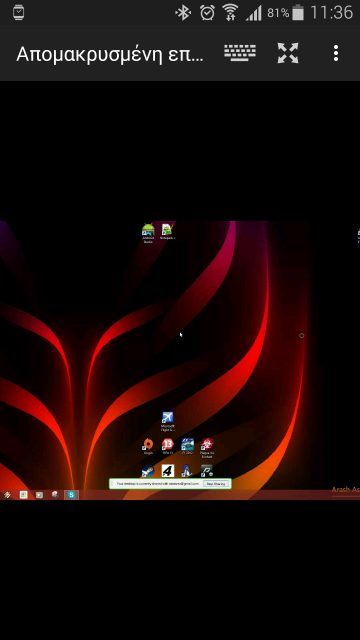Open the blue penguin figure shortcut
The width and height of the screenshot is (360, 640).
coord(187,471)
